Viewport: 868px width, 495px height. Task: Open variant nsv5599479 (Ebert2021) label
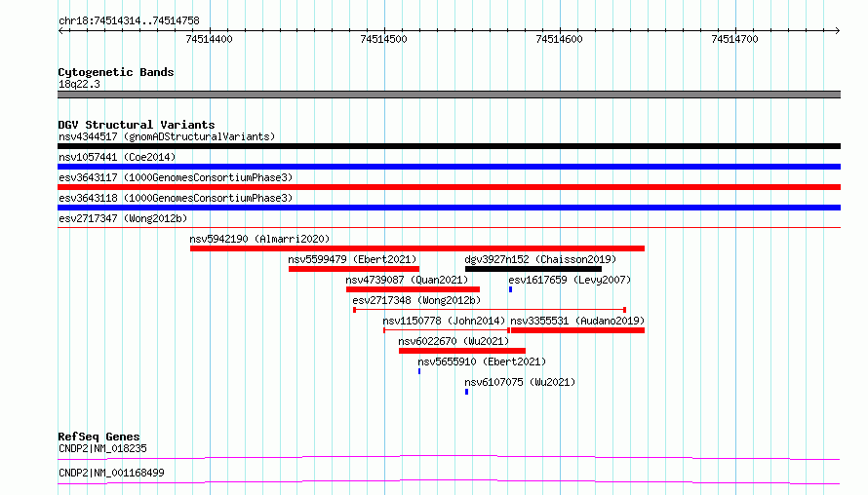point(352,259)
